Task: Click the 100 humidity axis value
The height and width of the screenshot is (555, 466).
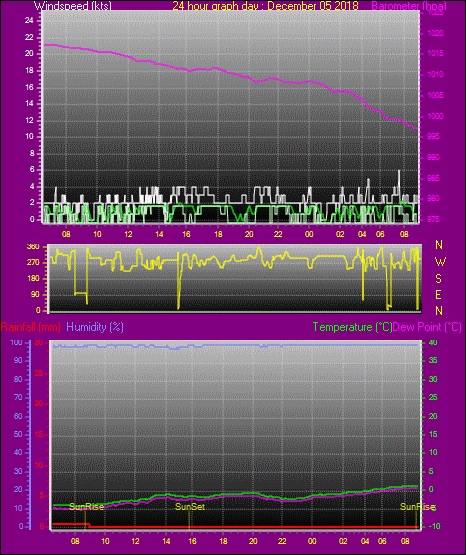Action: 16,343
